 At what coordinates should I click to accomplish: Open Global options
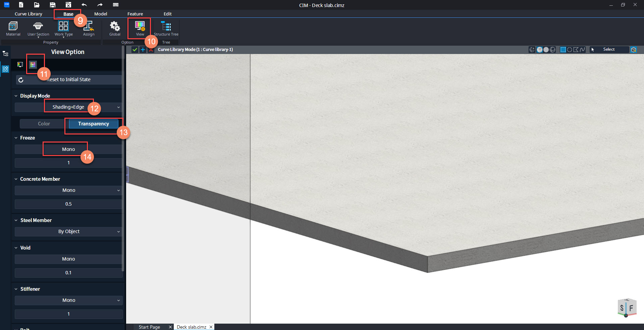pos(115,29)
